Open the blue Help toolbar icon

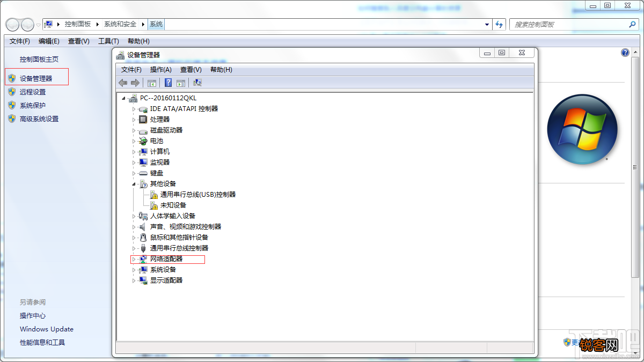[168, 83]
